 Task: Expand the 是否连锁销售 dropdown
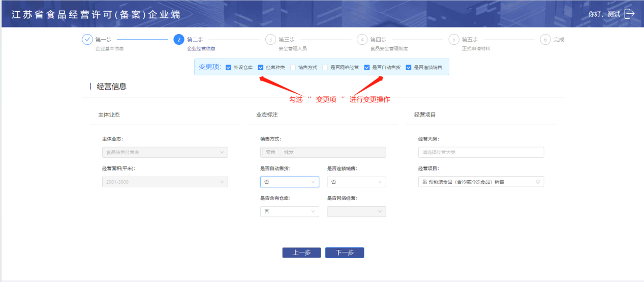click(356, 182)
